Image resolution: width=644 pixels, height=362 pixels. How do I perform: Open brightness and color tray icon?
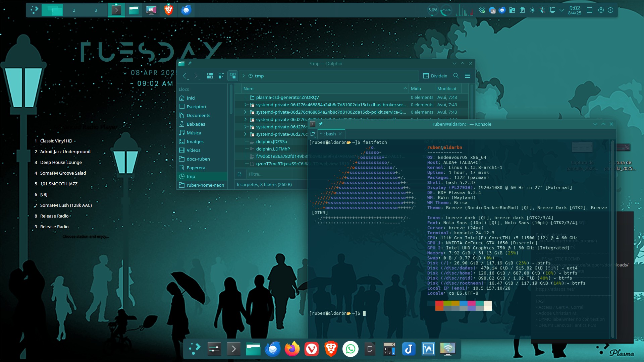click(532, 10)
